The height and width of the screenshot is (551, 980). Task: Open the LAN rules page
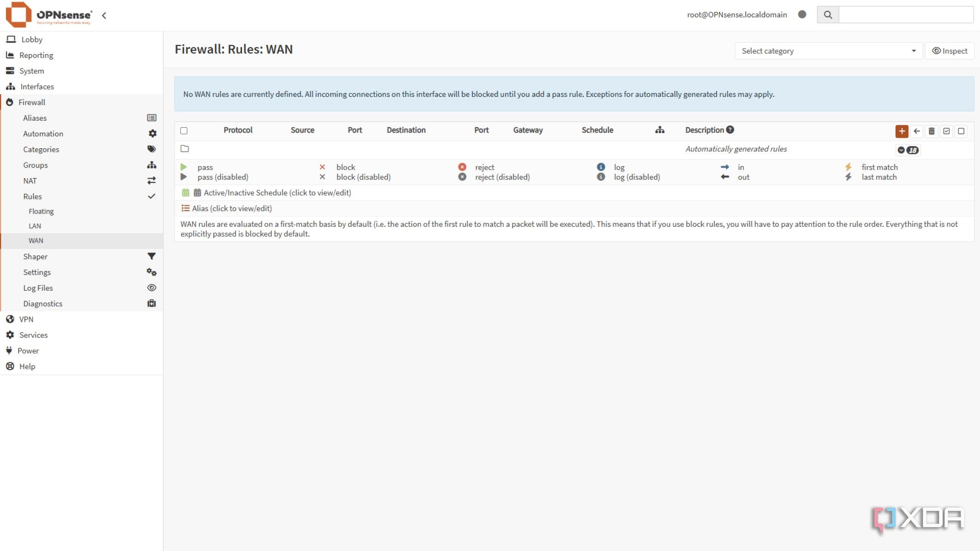click(35, 226)
